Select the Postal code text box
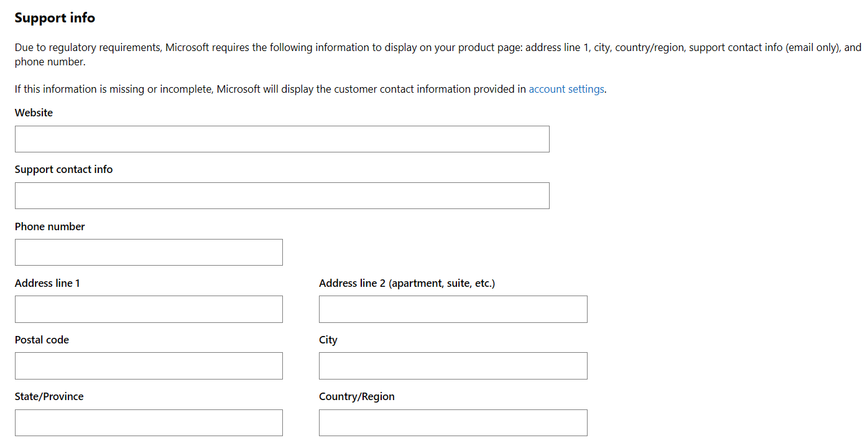This screenshot has width=868, height=443. pos(149,366)
